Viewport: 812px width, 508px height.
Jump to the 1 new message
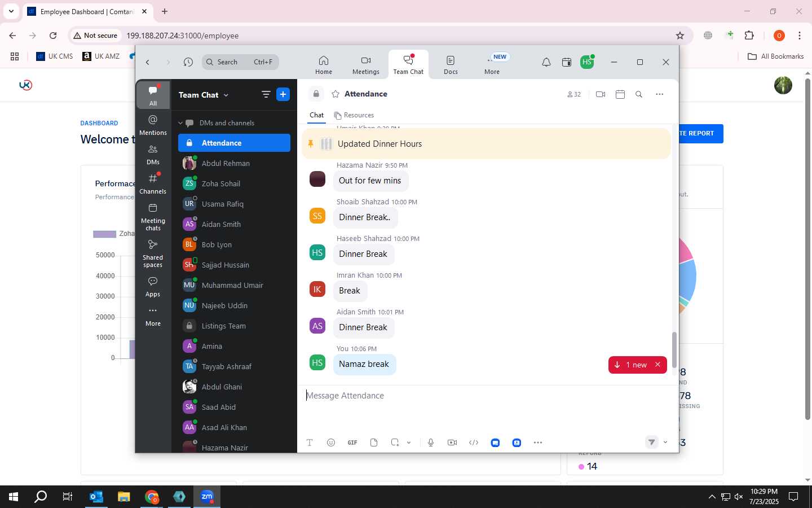(x=631, y=365)
